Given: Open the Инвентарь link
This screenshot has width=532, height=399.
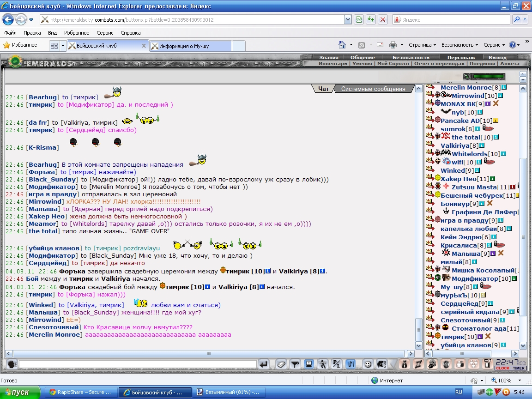Looking at the screenshot, I should point(333,63).
